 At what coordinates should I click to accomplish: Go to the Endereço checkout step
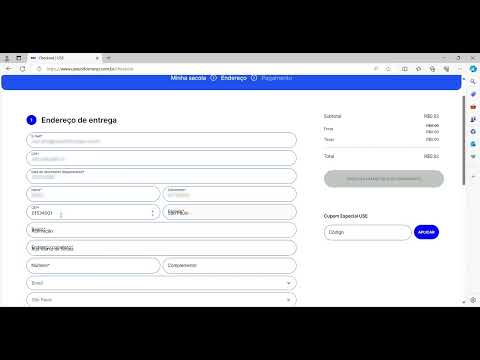tap(233, 78)
